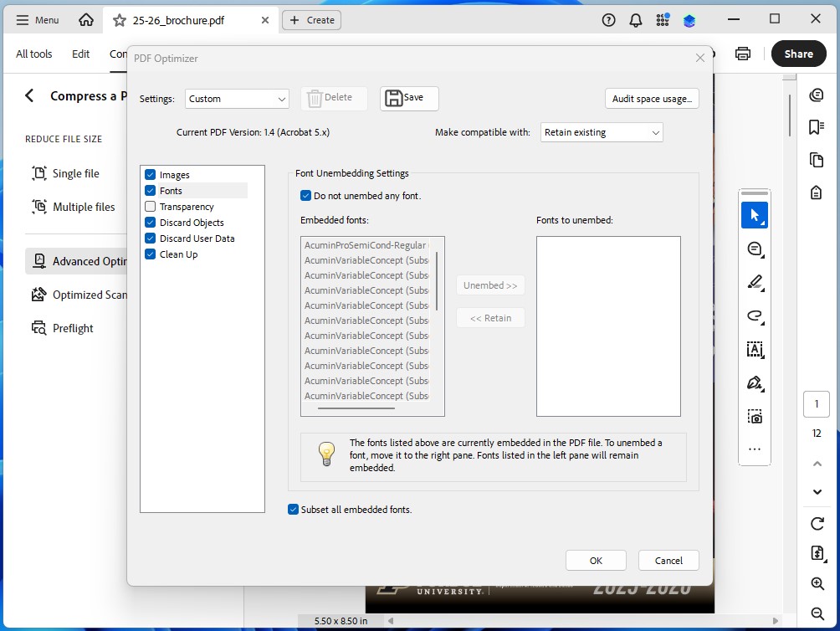Toggle the Discard User Data checkbox
Screen dimensions: 840x631
150,239
